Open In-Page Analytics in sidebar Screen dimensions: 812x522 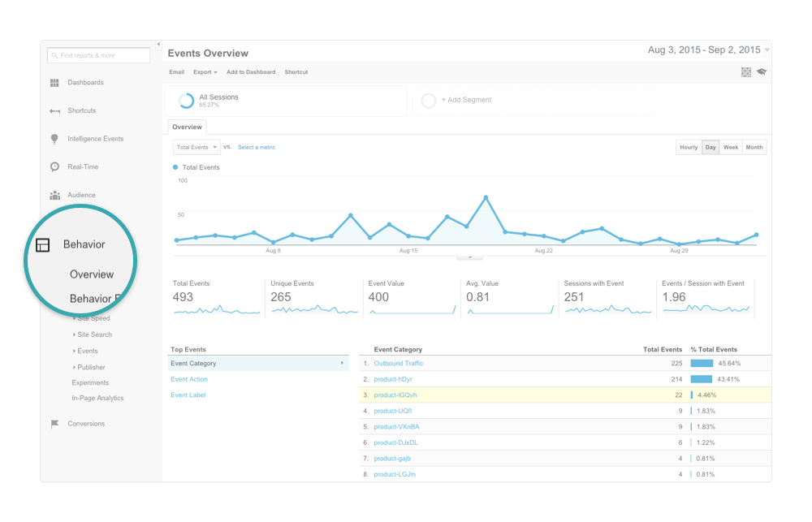click(x=97, y=399)
